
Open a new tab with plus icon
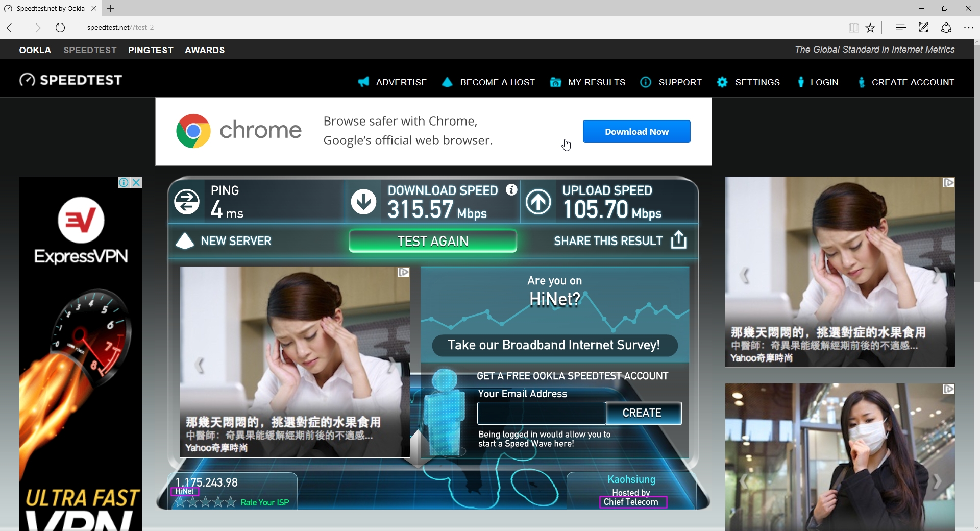click(110, 8)
